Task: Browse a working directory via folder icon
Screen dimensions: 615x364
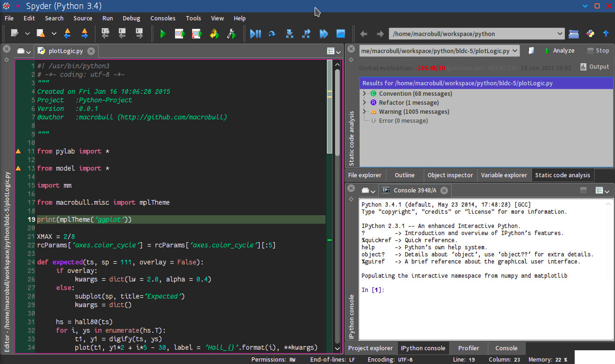Action: click(x=574, y=34)
